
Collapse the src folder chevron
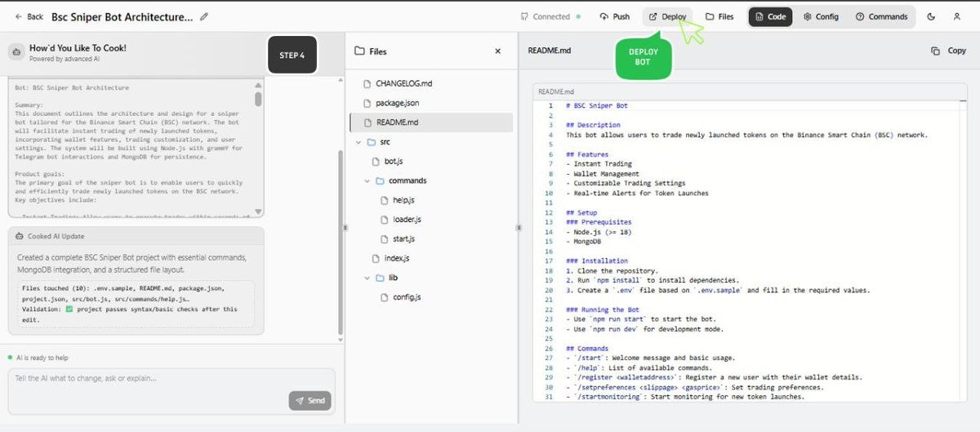(358, 142)
